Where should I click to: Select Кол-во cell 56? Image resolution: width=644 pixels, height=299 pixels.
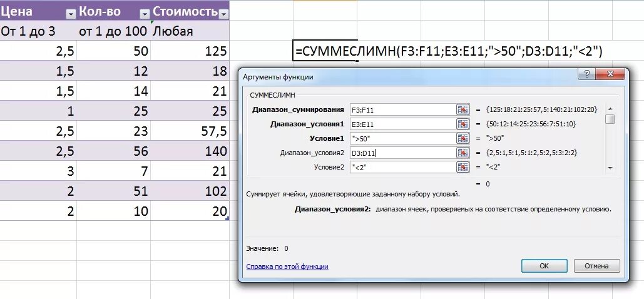click(x=113, y=151)
